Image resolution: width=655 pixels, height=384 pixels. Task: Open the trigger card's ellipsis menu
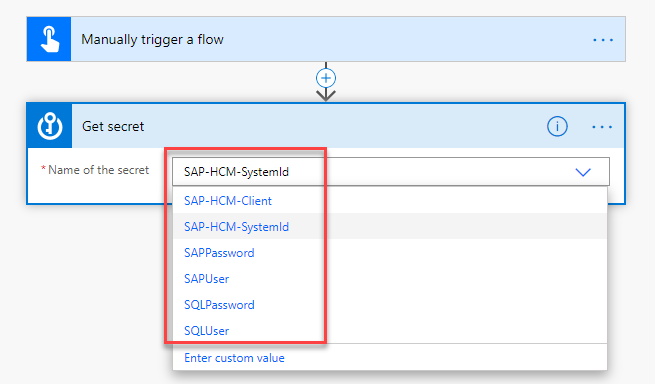(603, 40)
